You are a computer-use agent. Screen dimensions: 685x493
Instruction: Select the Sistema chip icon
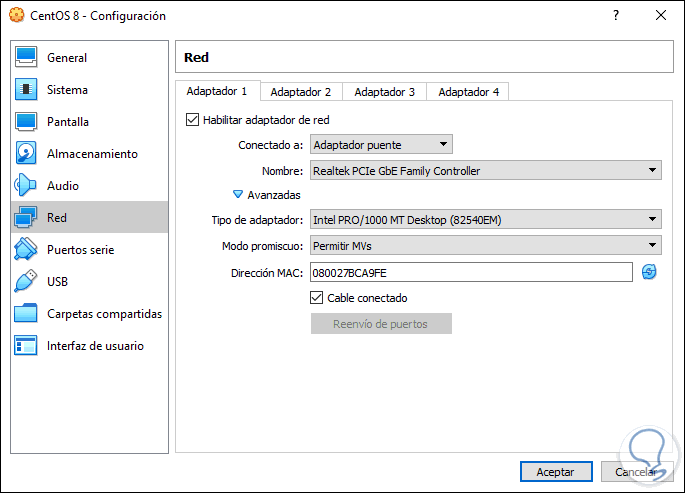(x=27, y=90)
